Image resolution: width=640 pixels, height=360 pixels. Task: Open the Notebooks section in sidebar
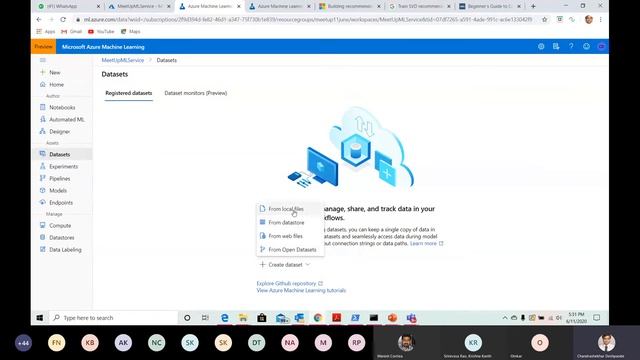click(x=62, y=107)
